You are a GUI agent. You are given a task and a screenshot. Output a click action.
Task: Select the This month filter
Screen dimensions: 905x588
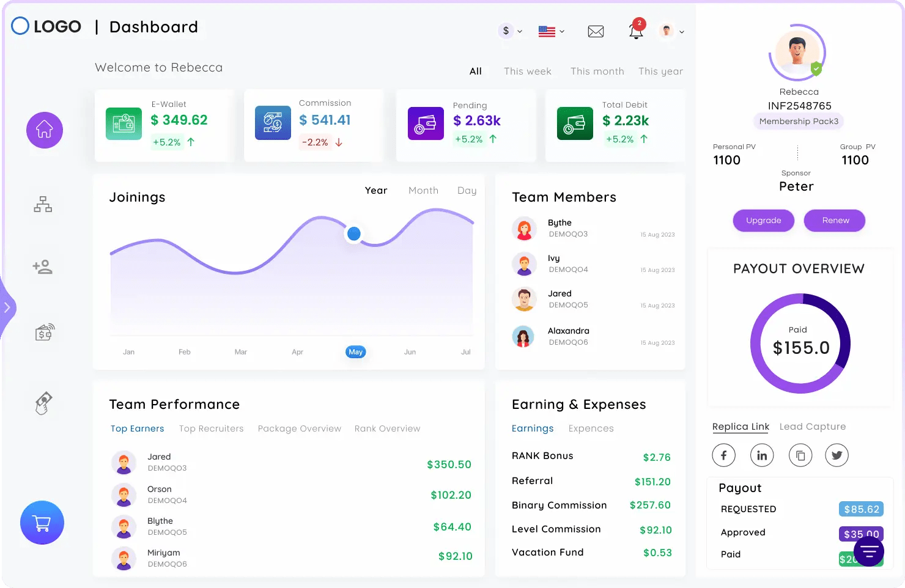(597, 71)
